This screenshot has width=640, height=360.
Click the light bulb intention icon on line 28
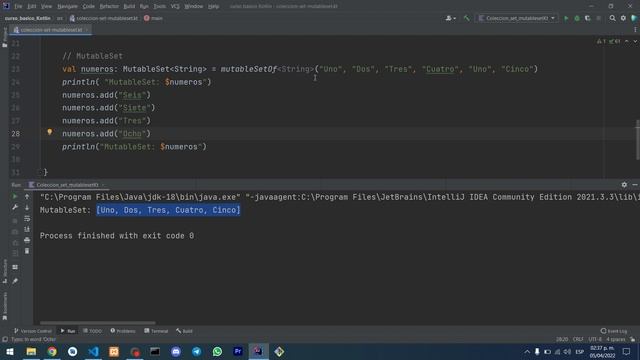pyautogui.click(x=50, y=132)
